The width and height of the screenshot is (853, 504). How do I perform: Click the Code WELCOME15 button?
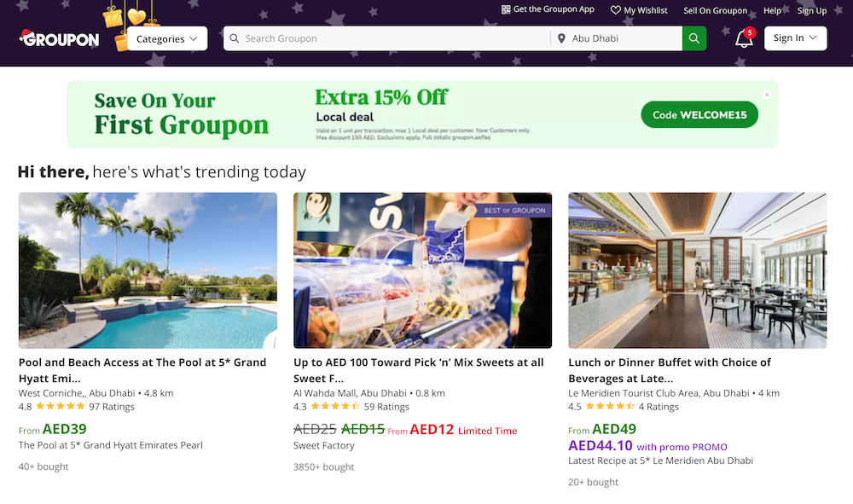click(699, 113)
